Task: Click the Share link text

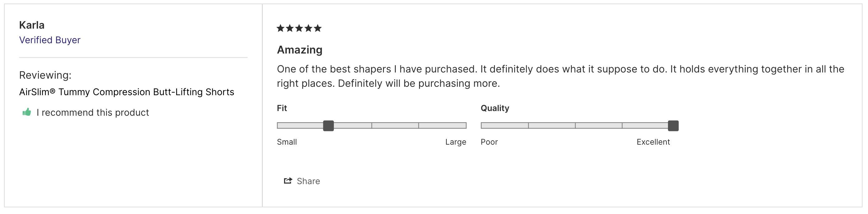Action: (308, 181)
